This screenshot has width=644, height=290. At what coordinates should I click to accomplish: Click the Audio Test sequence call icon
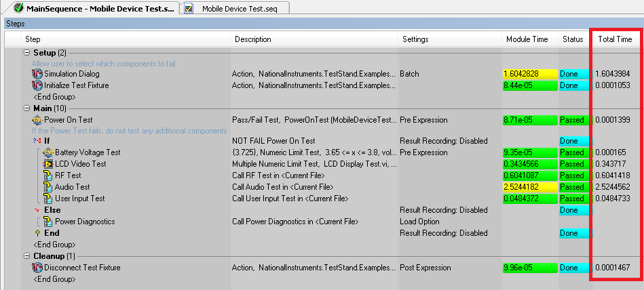tap(48, 187)
